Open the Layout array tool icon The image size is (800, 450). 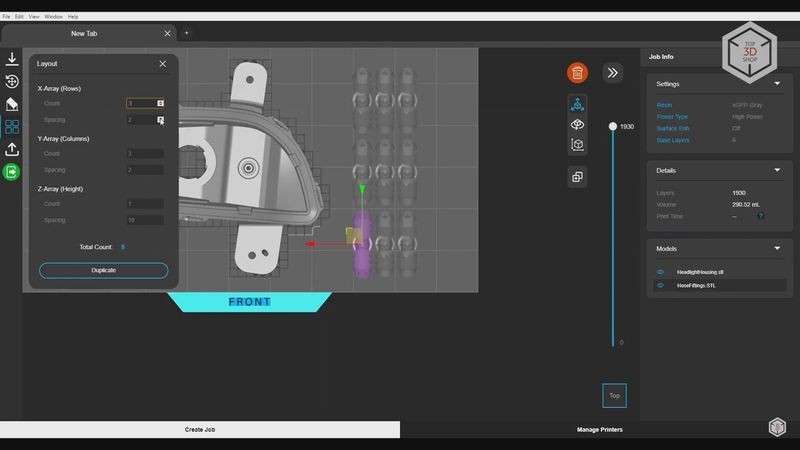click(x=12, y=127)
